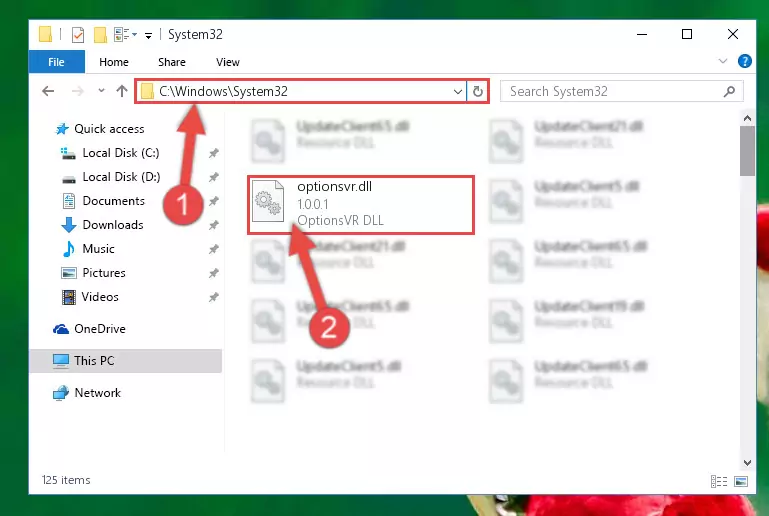This screenshot has height=516, width=769.
Task: Click the pin icon beside Documents
Action: (213, 201)
